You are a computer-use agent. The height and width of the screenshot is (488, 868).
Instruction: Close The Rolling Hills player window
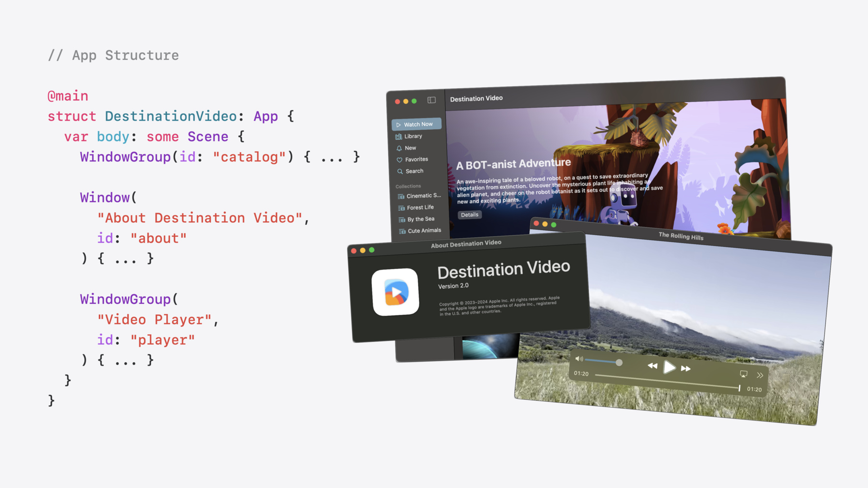pos(536,223)
